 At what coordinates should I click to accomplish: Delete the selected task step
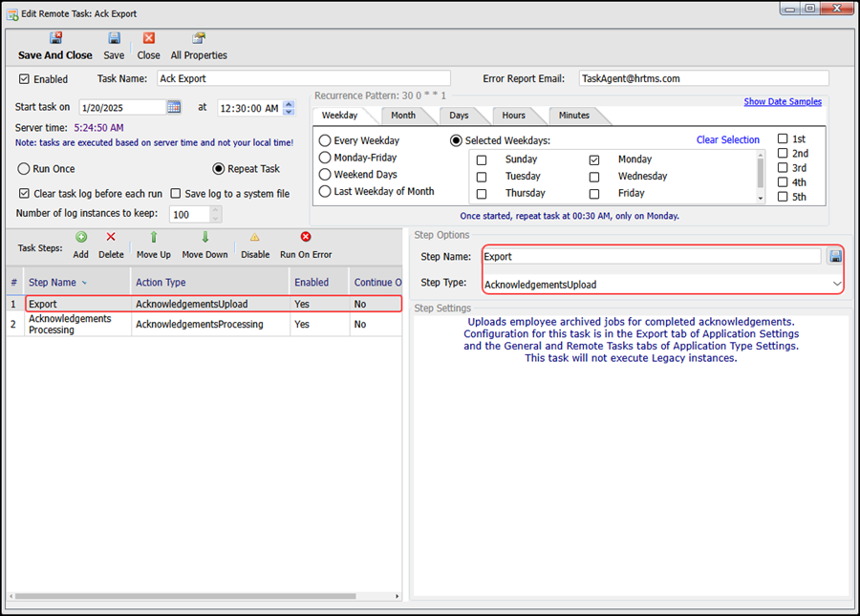pos(111,238)
